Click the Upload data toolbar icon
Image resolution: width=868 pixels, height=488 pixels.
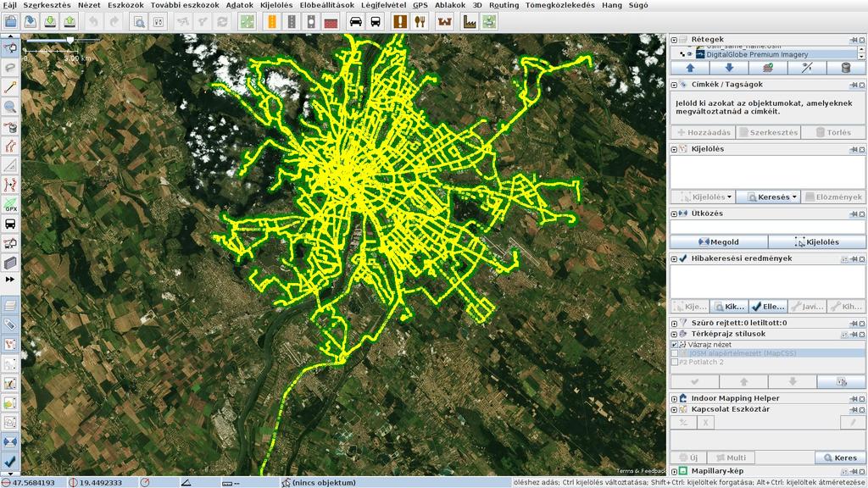point(70,21)
